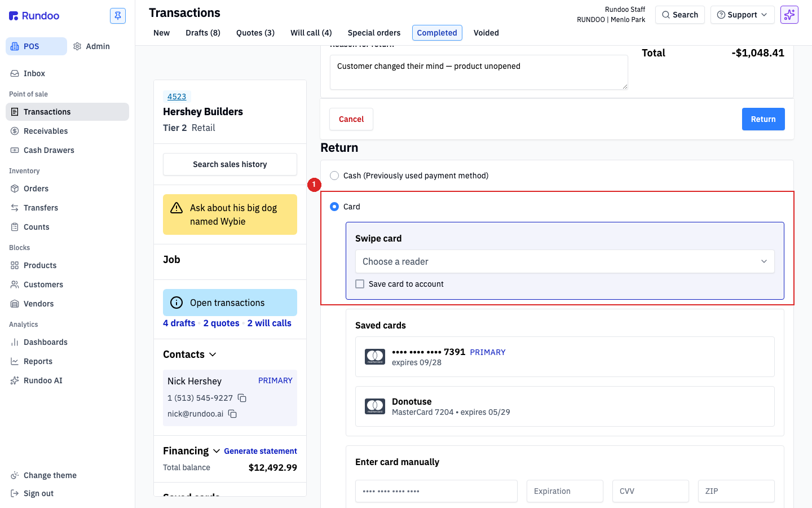Open the 2 quotes link

click(x=221, y=323)
